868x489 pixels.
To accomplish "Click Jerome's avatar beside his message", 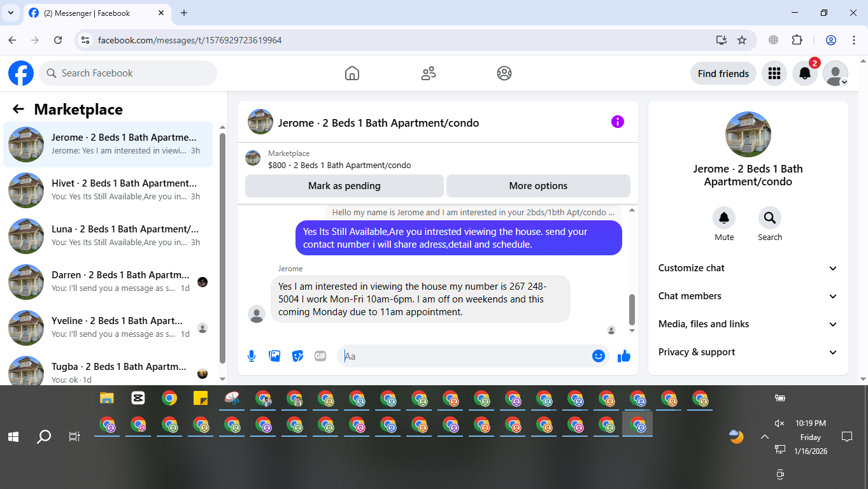I will tap(257, 314).
